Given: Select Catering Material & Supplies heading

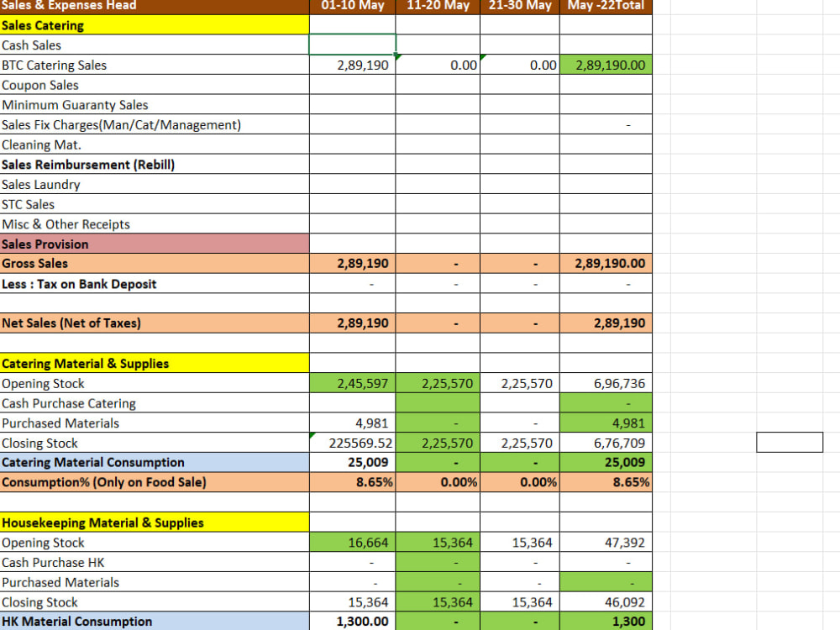Looking at the screenshot, I should [x=155, y=363].
